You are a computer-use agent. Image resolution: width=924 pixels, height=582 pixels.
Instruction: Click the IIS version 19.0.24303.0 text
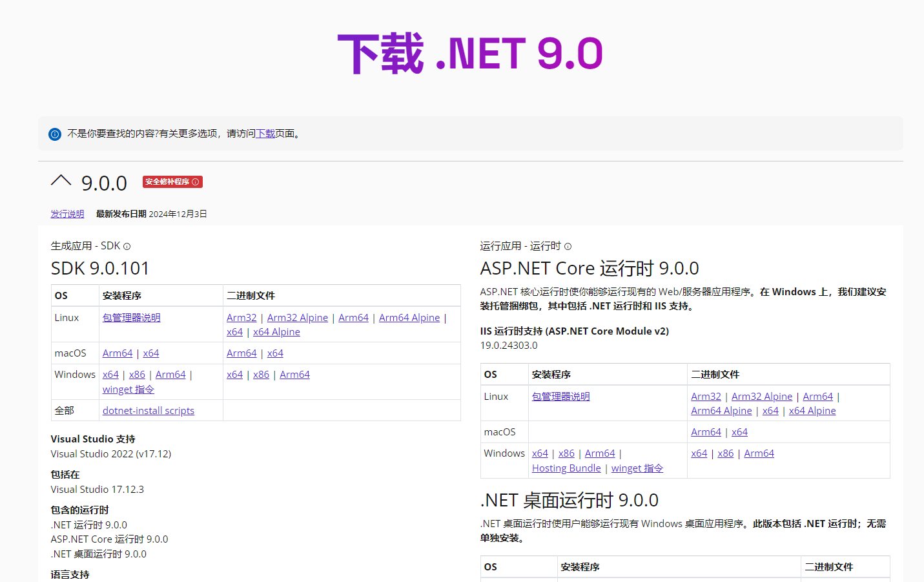(x=509, y=346)
